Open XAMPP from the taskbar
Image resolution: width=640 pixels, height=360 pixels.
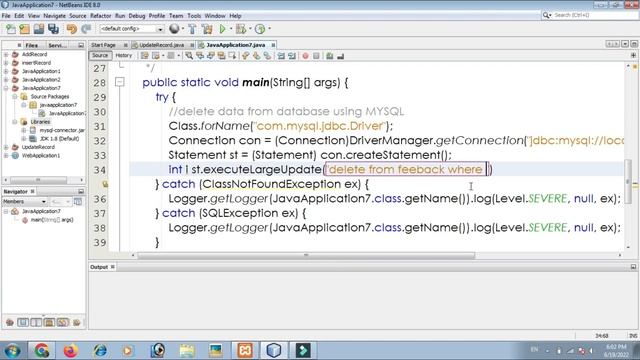[x=245, y=350]
